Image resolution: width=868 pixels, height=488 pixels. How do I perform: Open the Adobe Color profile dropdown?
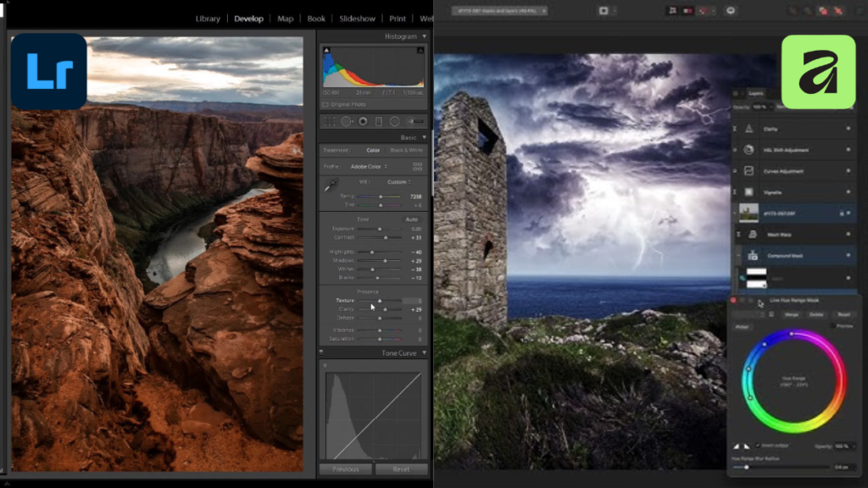[x=368, y=165]
